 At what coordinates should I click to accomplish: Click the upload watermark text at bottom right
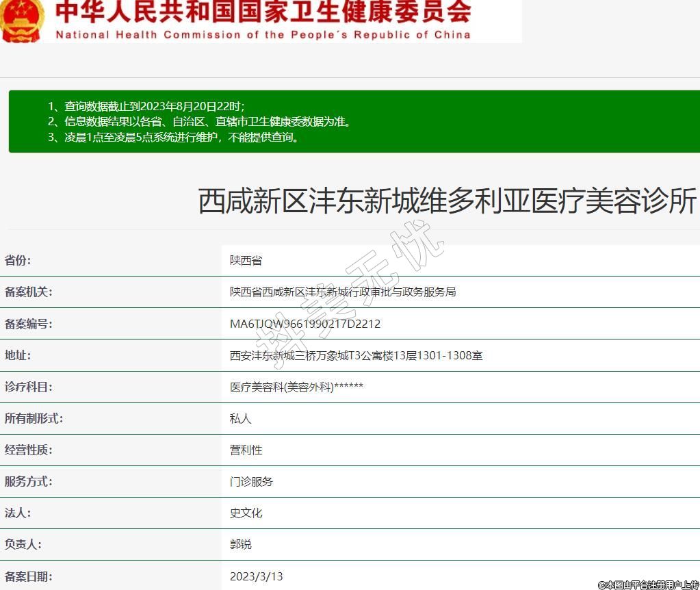(x=648, y=585)
